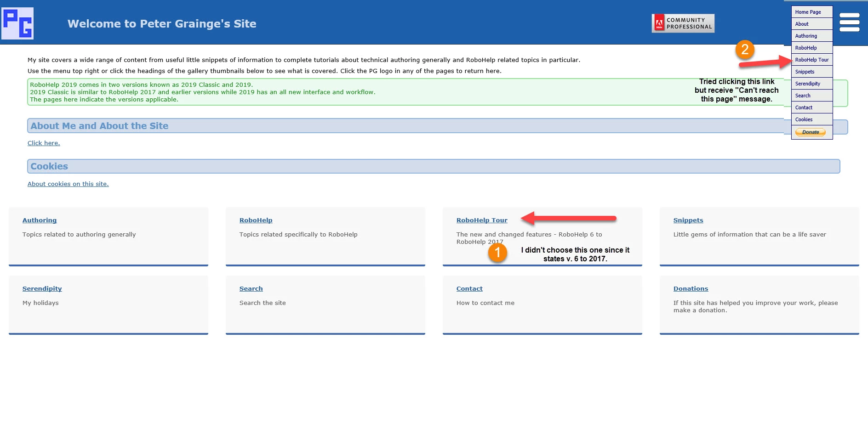Click 'About Me and About the Site' heading
868x434 pixels.
pyautogui.click(x=99, y=126)
